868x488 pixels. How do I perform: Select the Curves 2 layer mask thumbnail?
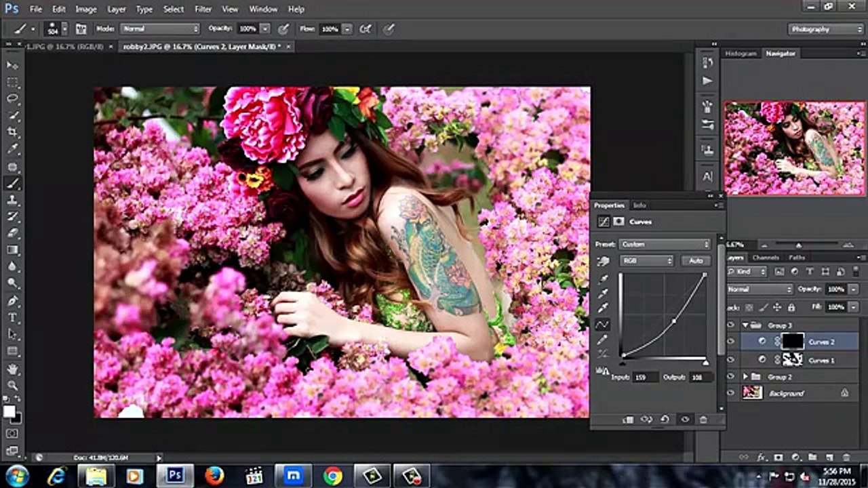pos(792,342)
